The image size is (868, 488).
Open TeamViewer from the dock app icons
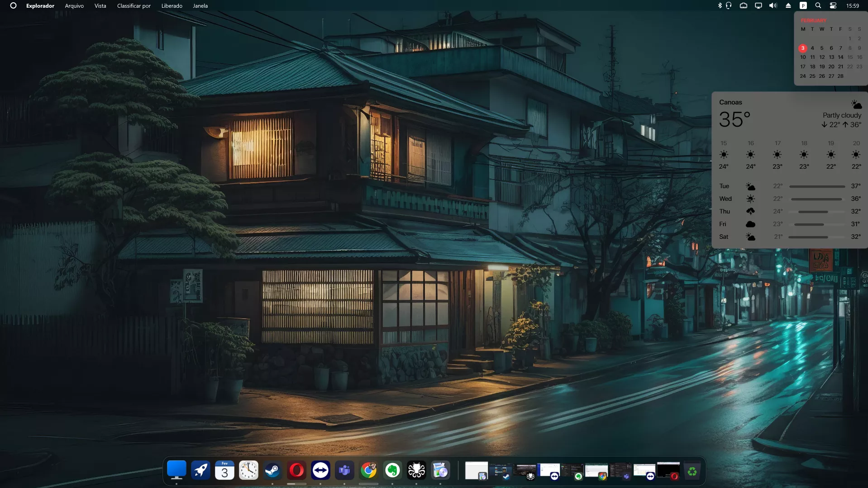pos(320,470)
